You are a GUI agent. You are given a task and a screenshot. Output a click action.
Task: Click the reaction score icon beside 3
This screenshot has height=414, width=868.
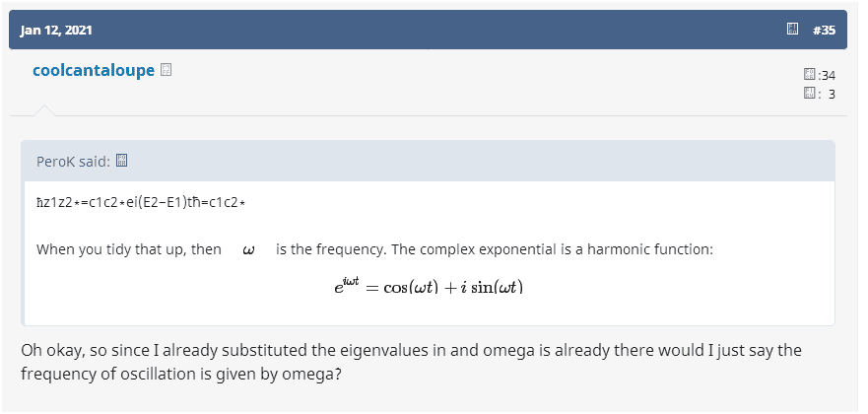(x=809, y=94)
